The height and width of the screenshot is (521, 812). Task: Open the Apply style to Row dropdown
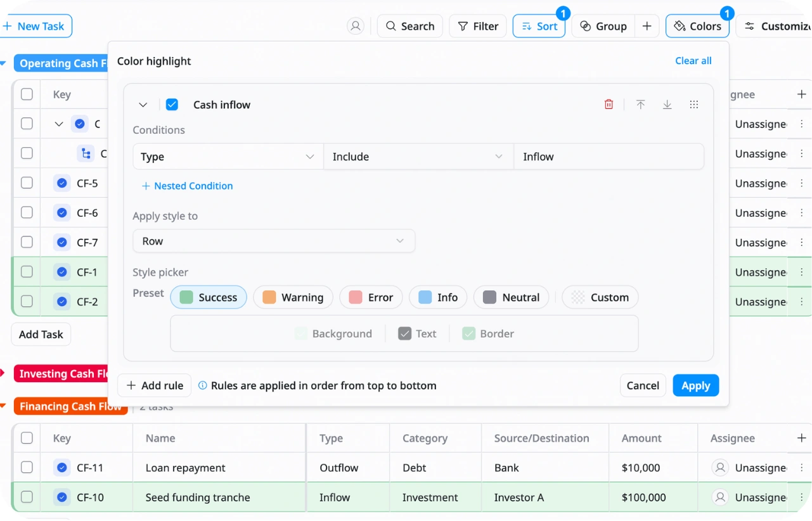[274, 241]
